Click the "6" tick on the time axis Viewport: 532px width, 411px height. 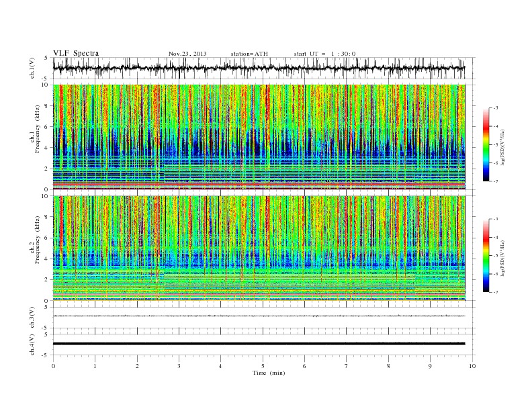coord(304,366)
